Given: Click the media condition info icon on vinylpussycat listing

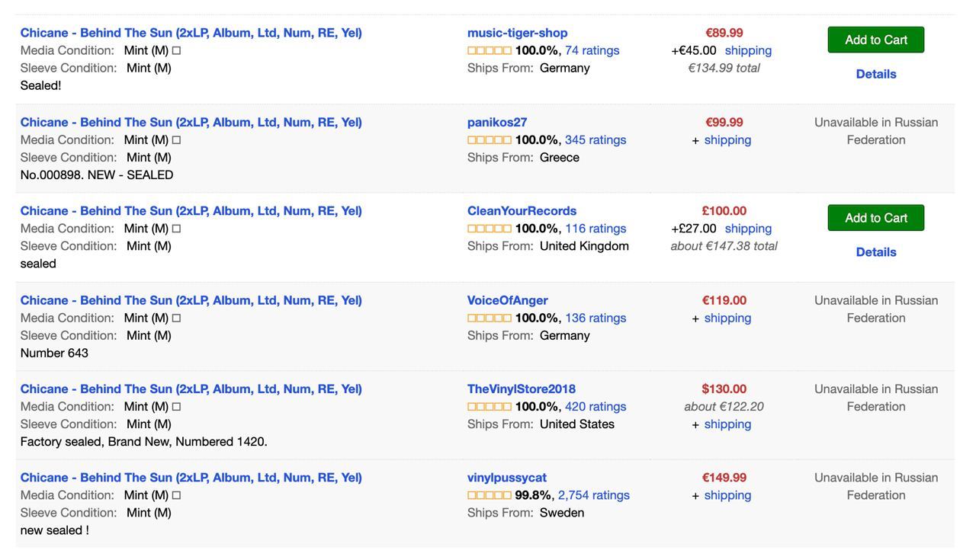Looking at the screenshot, I should click(x=176, y=495).
